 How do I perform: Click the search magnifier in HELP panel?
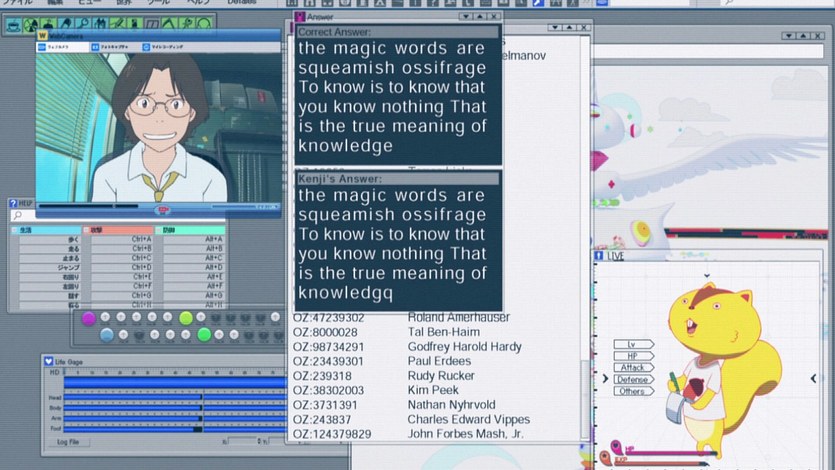17,215
